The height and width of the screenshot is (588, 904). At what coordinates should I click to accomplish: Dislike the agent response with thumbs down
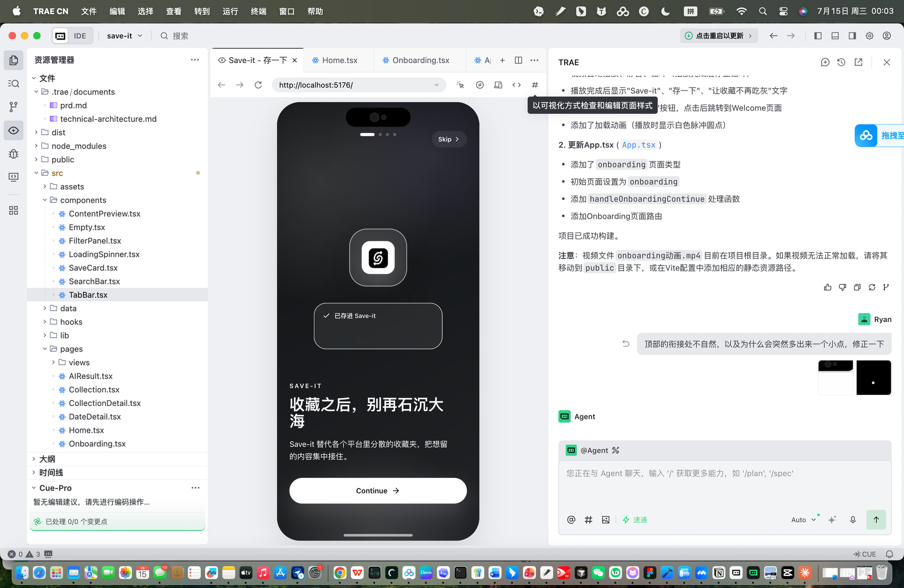pyautogui.click(x=842, y=287)
